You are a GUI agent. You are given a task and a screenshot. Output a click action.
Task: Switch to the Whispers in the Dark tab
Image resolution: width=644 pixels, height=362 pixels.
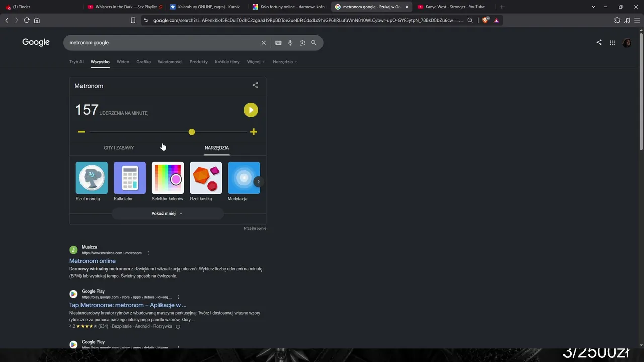124,7
